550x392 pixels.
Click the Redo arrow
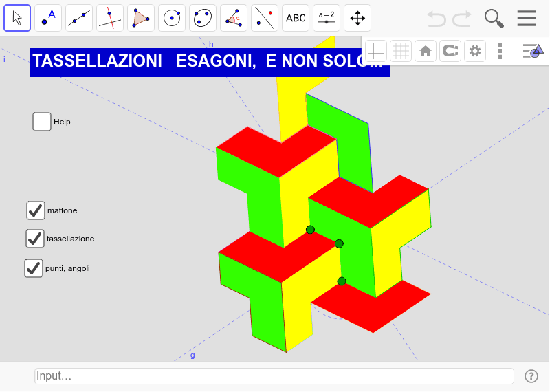click(461, 19)
